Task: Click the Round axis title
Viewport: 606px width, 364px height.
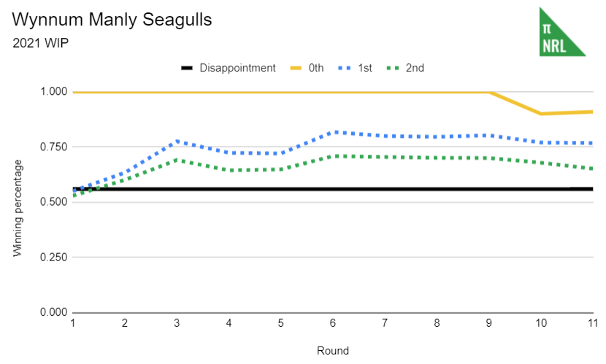Action: 332,350
